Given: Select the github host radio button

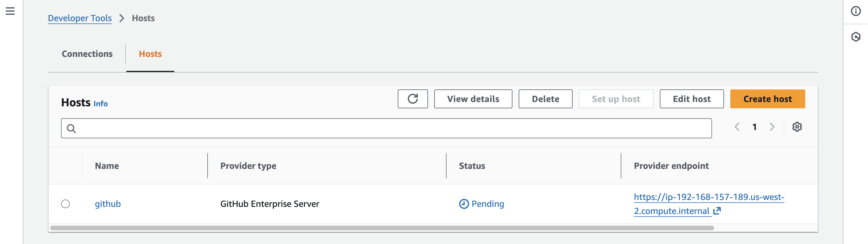Looking at the screenshot, I should pos(65,204).
